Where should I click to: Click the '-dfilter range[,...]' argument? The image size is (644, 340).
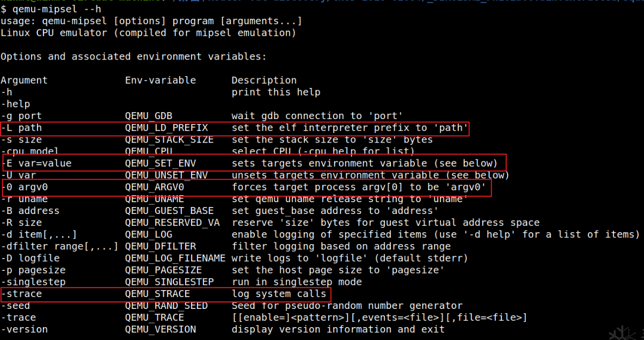[x=60, y=246]
